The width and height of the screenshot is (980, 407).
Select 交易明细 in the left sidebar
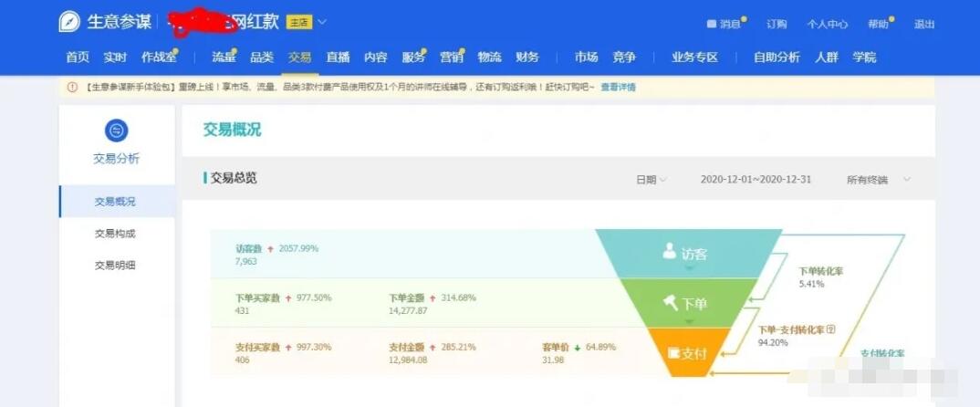point(115,266)
